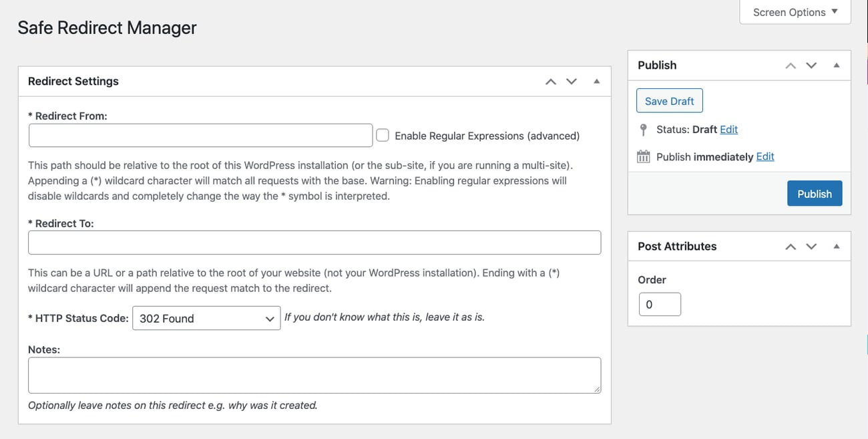Open the Screen Options dropdown
868x439 pixels.
pos(794,11)
